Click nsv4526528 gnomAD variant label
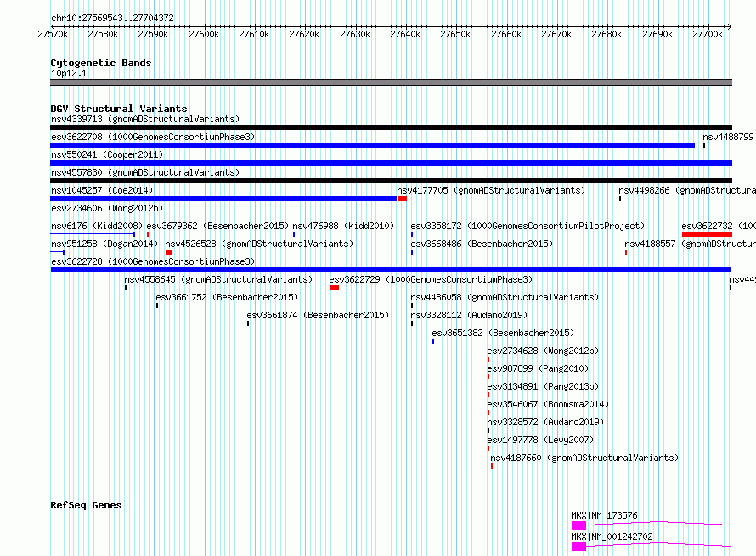 tap(259, 244)
